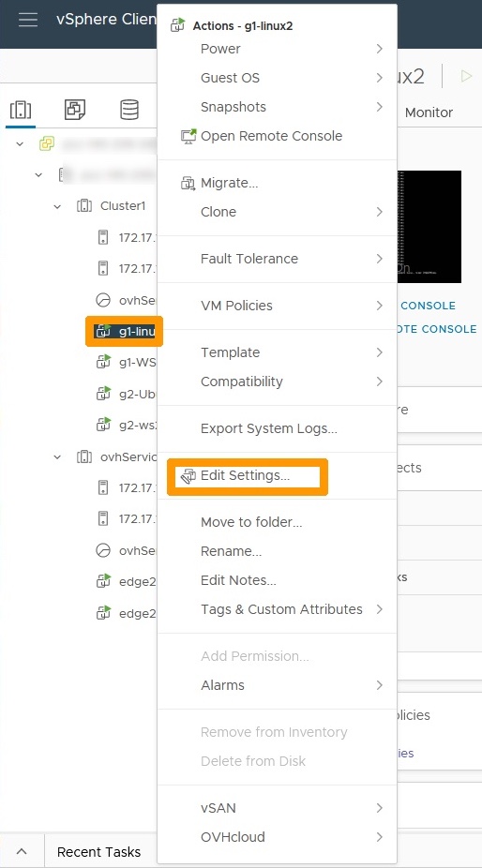482x868 pixels.
Task: Open the hamburger navigation menu
Action: tap(28, 20)
